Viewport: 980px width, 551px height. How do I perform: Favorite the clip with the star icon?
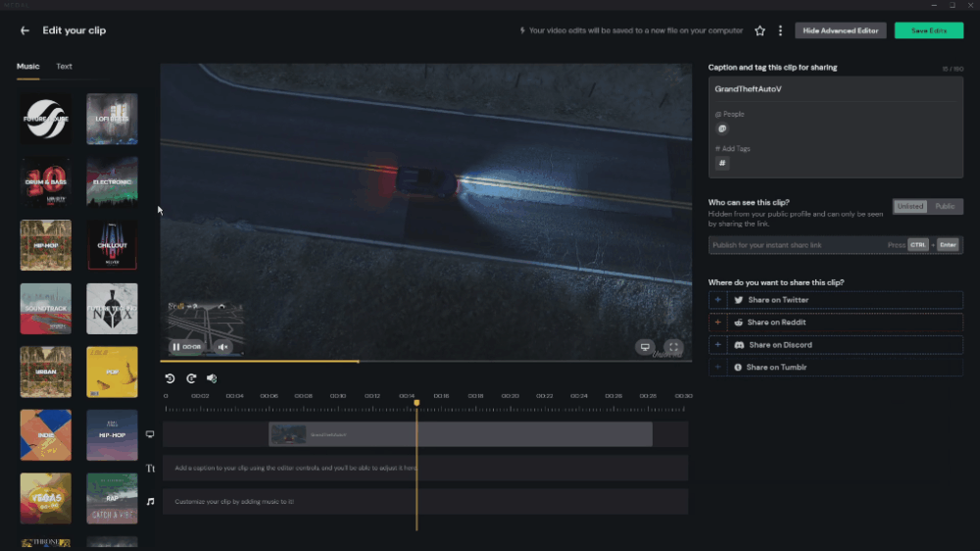tap(759, 30)
